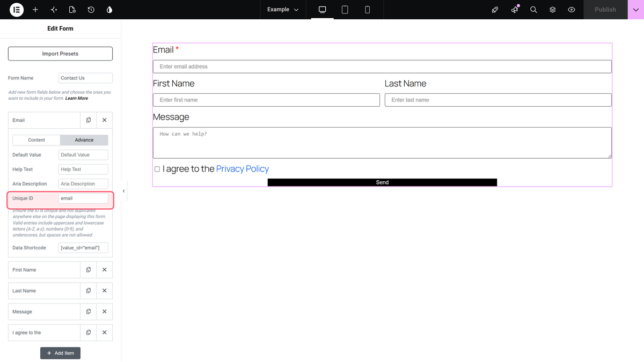Click the Message label in the form

171,117
